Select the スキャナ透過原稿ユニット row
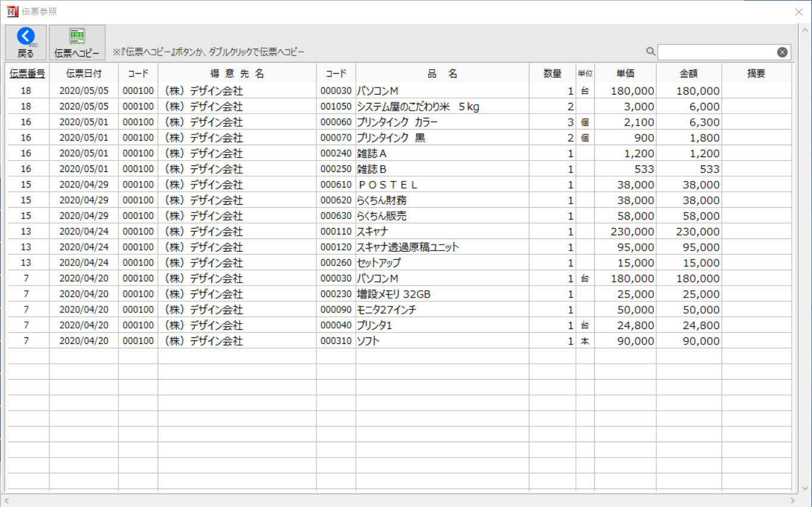This screenshot has height=507, width=812. coord(407,247)
